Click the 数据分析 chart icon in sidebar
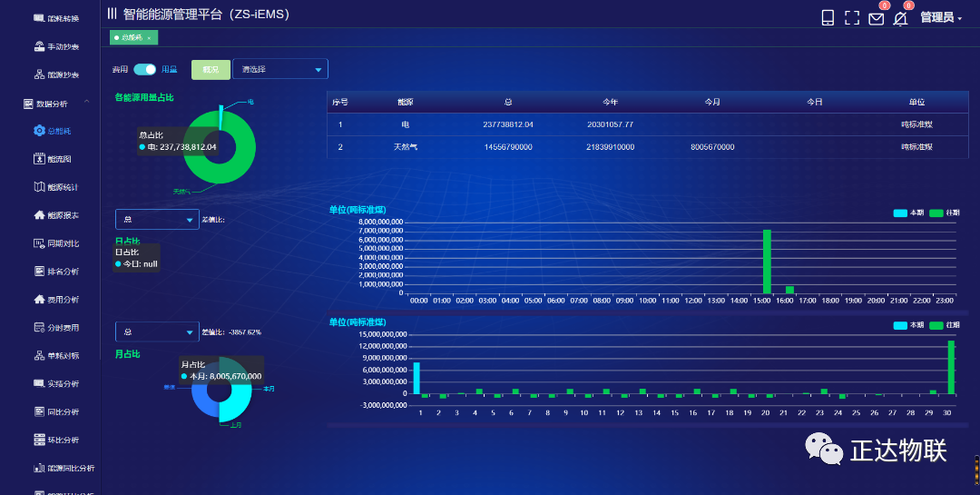Viewport: 980px width, 495px height. click(28, 104)
